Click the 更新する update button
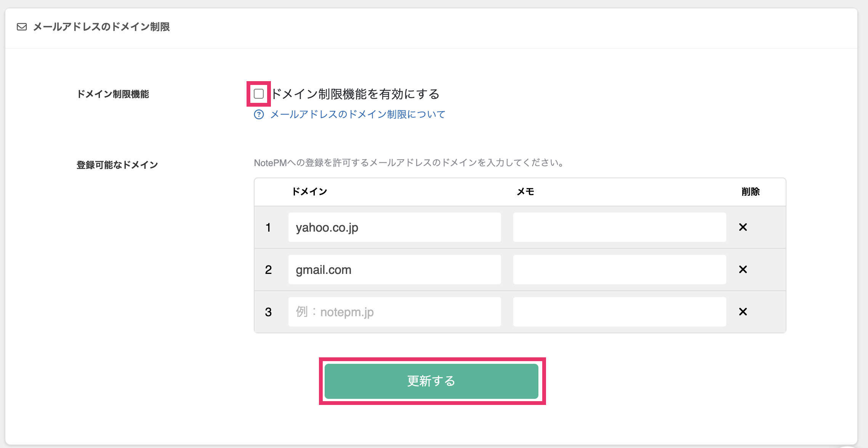 tap(432, 381)
